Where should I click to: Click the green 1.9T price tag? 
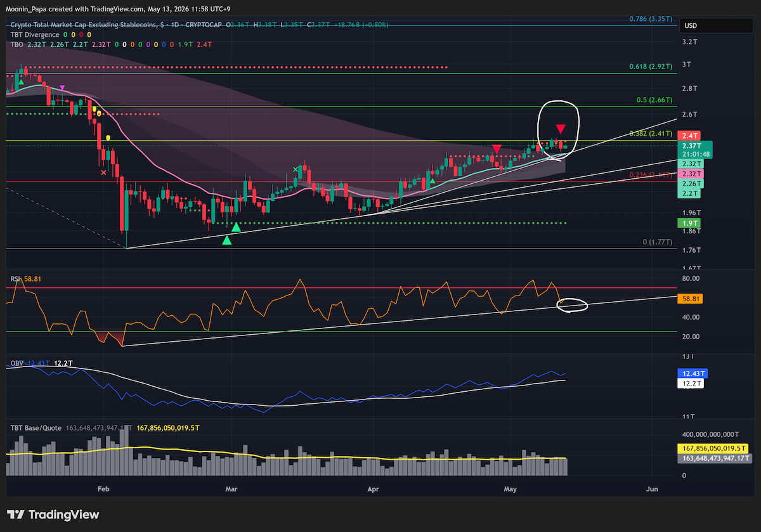(x=688, y=223)
